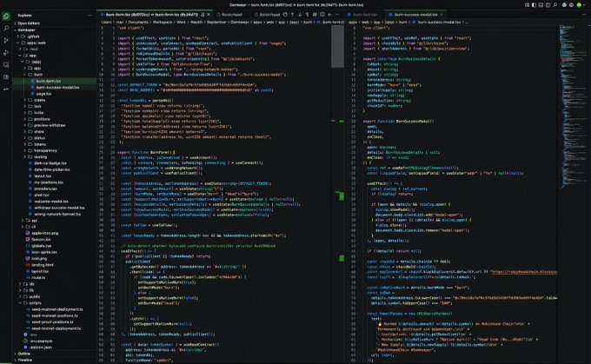Click the open changes icon beside Scratchpad

coord(285,15)
